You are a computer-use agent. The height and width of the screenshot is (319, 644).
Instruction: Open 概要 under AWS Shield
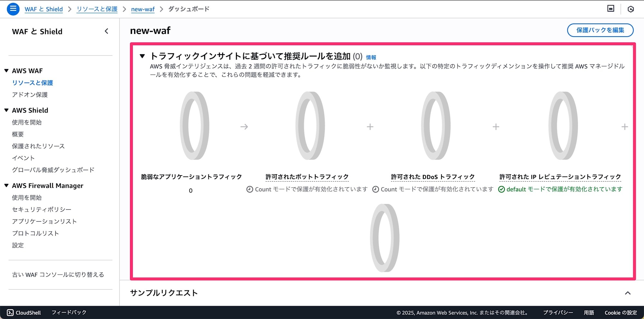18,134
